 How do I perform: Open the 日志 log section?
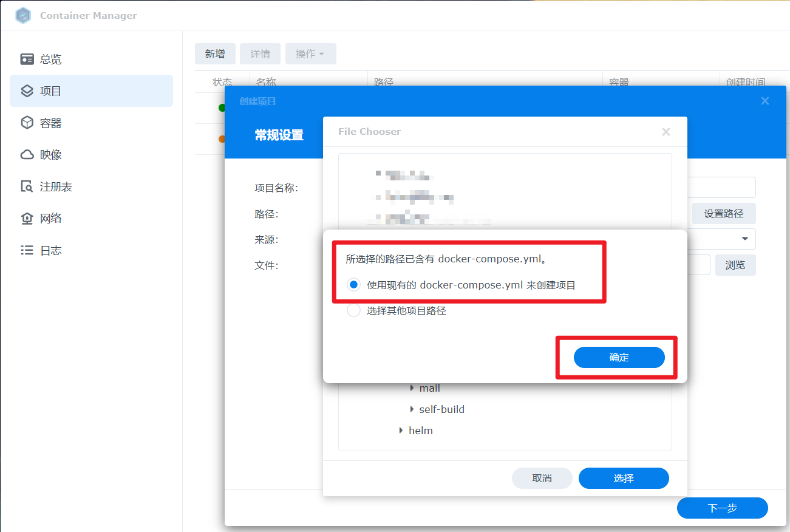91,250
